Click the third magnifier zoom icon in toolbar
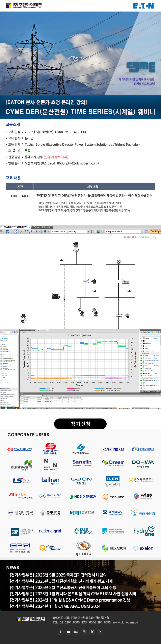The image size is (161, 644). tap(30, 232)
